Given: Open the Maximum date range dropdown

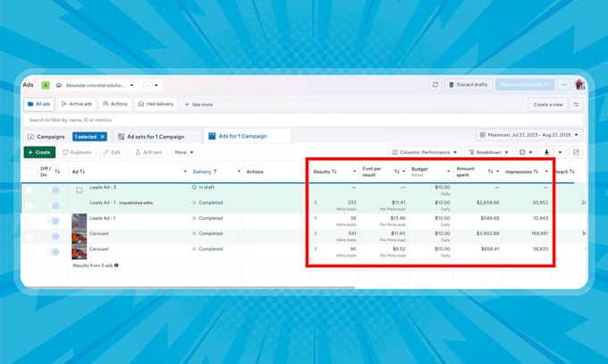Looking at the screenshot, I should pyautogui.click(x=529, y=135).
